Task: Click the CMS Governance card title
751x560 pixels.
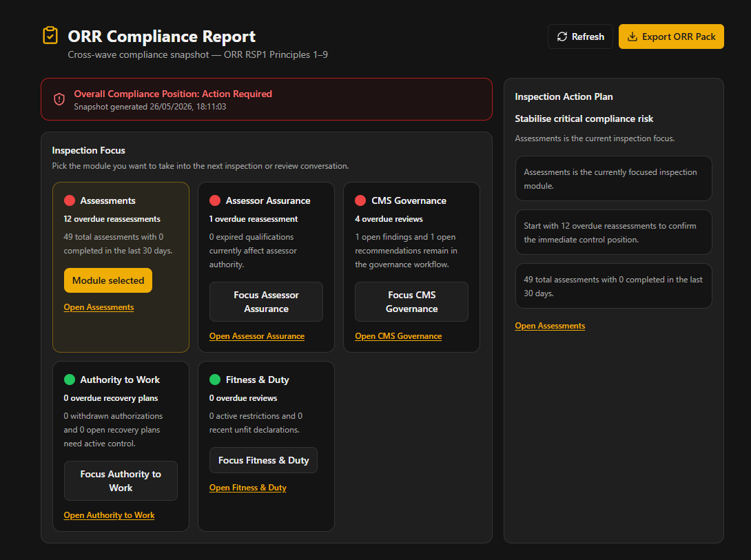Action: [409, 200]
